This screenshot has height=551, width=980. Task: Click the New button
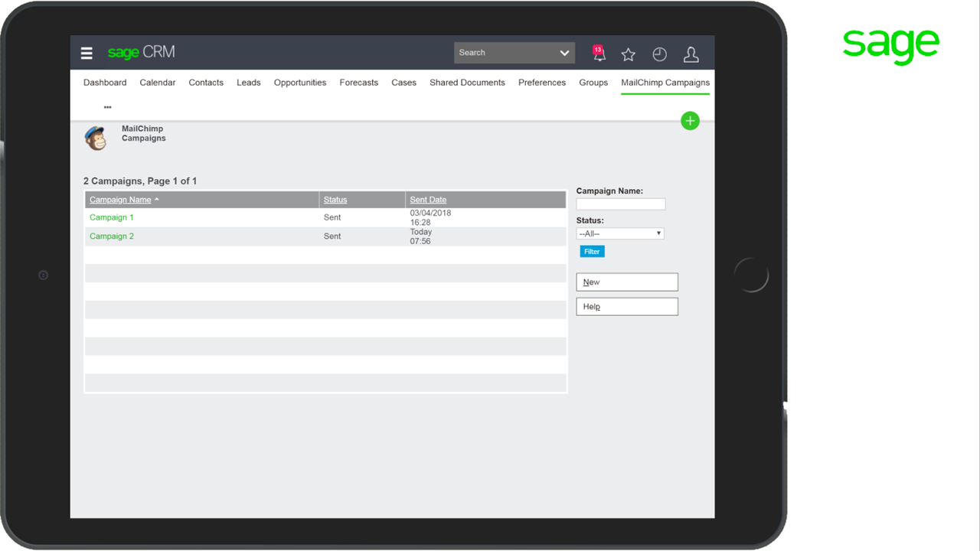coord(626,282)
